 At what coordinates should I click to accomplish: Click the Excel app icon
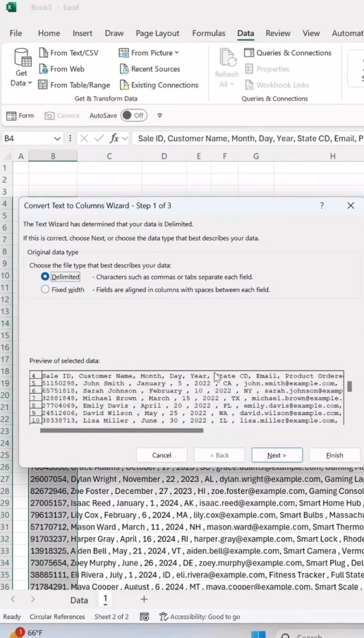(x=11, y=7)
